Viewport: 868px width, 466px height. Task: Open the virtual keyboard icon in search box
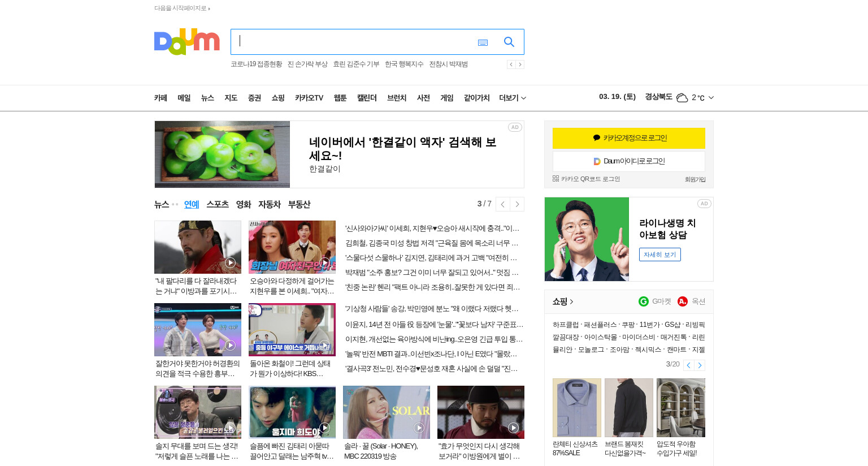tap(483, 42)
